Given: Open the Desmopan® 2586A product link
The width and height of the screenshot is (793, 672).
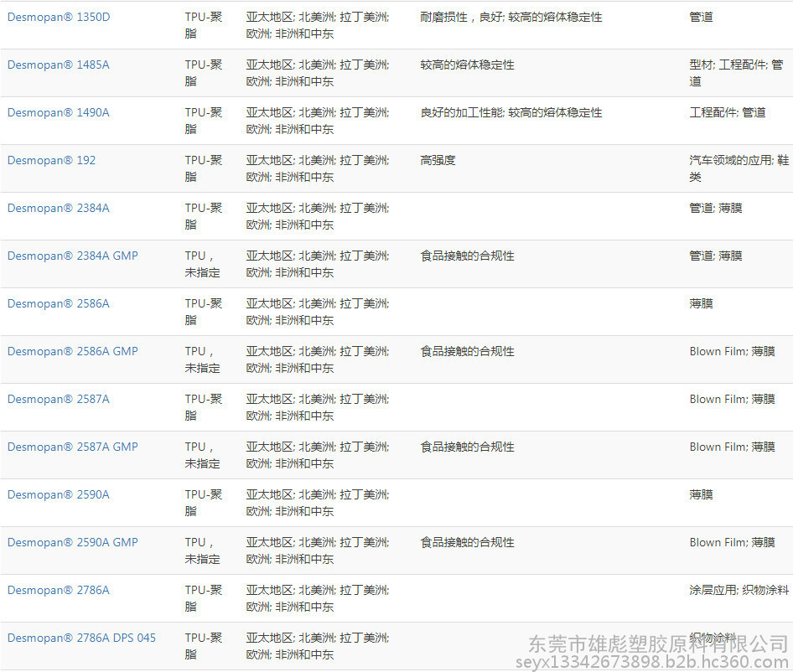Looking at the screenshot, I should point(59,304).
